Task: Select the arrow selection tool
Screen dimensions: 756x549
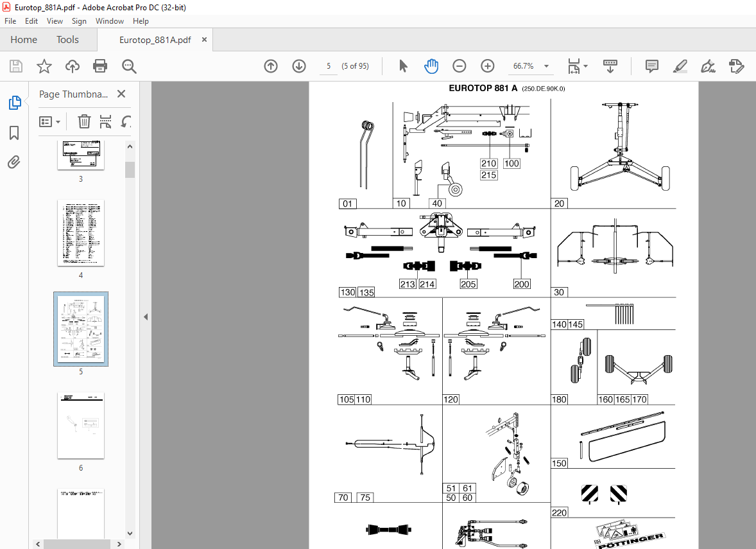Action: 403,66
